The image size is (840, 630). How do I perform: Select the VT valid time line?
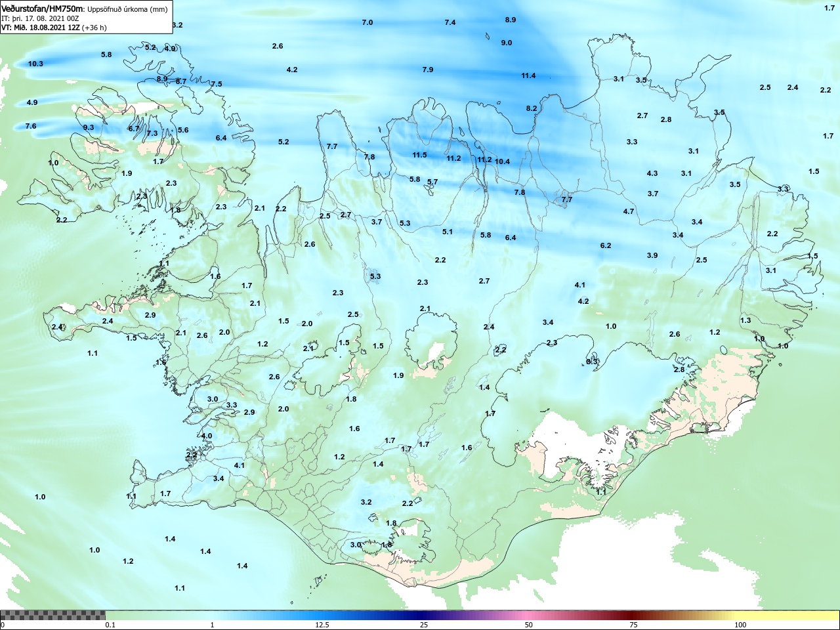point(54,28)
